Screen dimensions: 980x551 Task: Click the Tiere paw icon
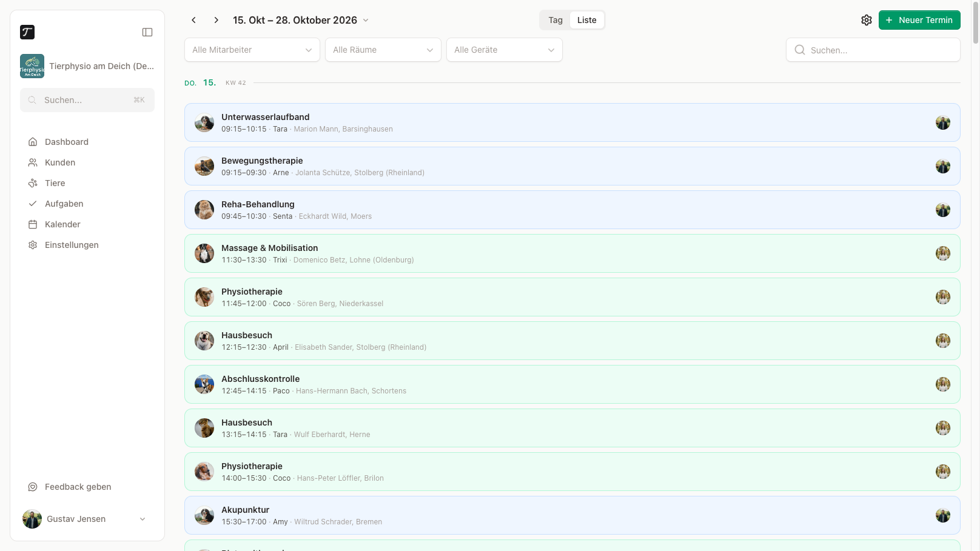click(33, 183)
